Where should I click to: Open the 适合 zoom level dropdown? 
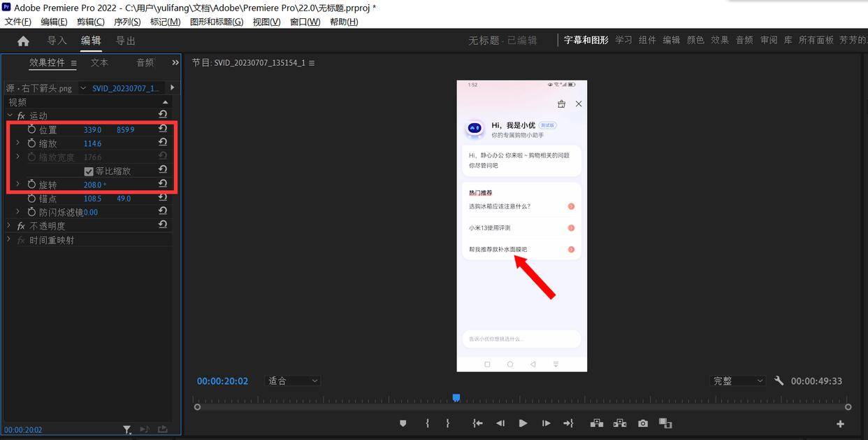[292, 381]
